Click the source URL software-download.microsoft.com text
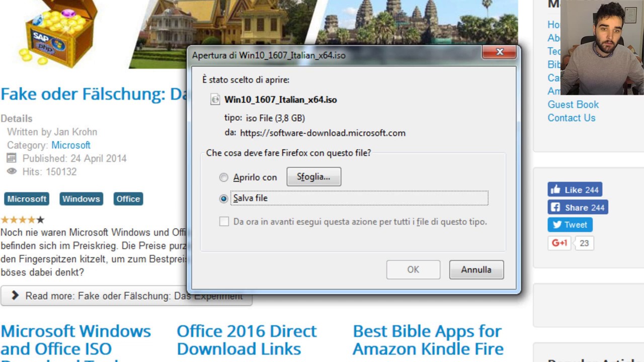The height and width of the screenshot is (362, 644). pyautogui.click(x=323, y=133)
